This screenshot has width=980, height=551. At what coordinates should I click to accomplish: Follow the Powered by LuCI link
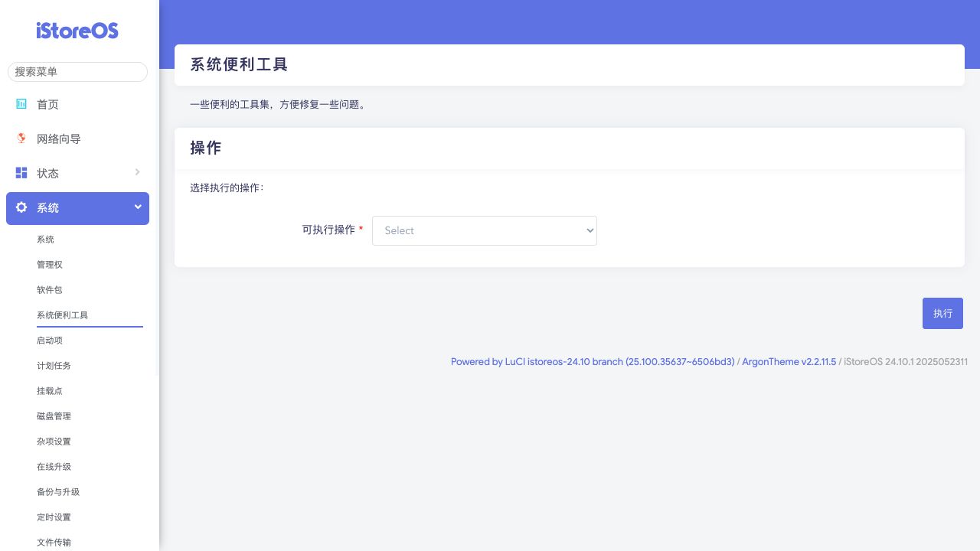(x=592, y=362)
